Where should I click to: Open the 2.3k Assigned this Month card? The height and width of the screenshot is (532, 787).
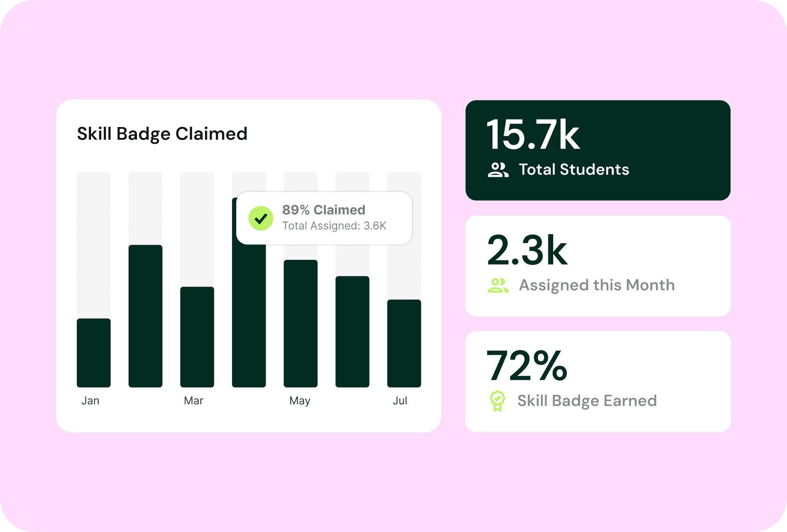click(598, 266)
